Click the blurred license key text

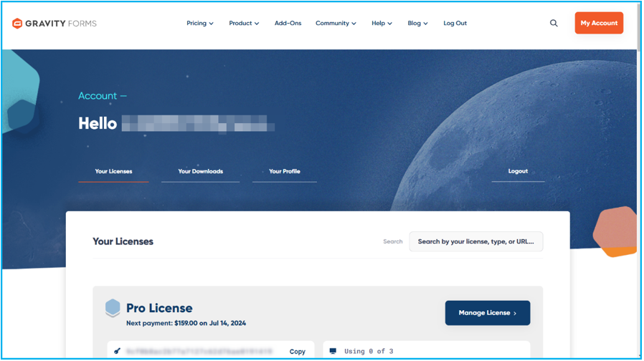(x=199, y=351)
